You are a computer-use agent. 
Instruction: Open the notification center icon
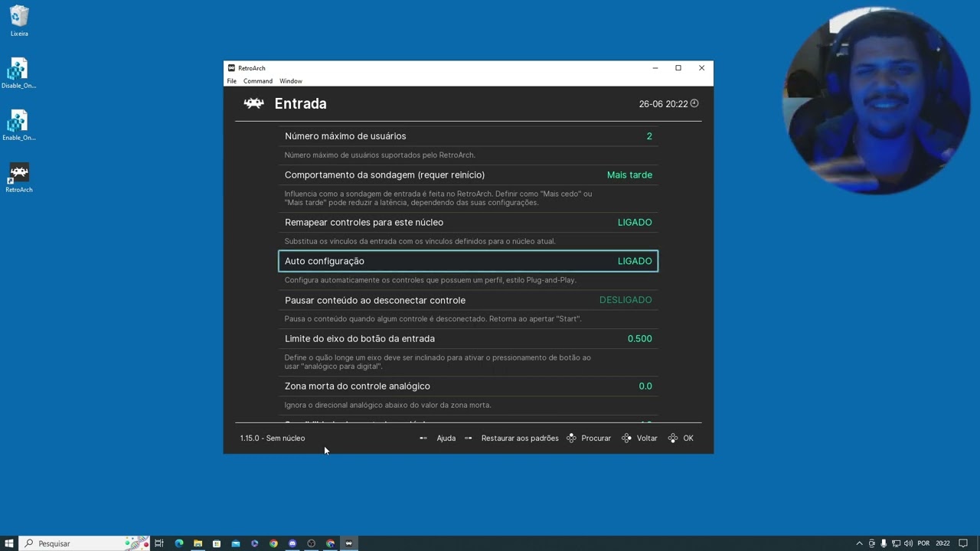click(963, 543)
